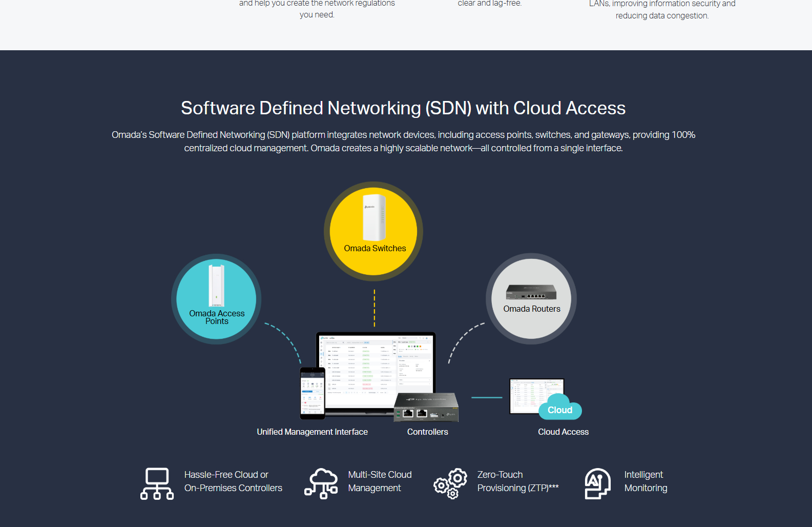
Task: Click the 'Unified Management Interface' label
Action: 313,432
